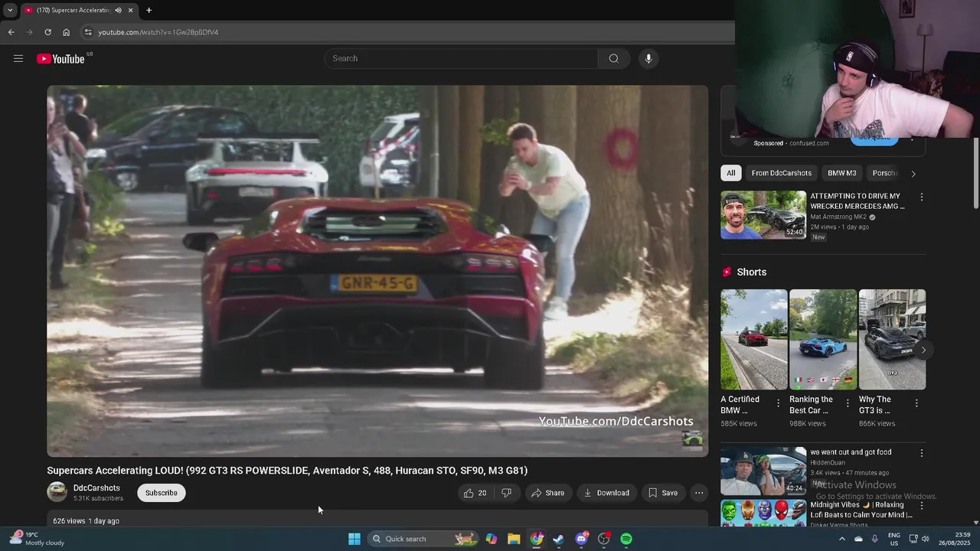Open the Certified BMW short

753,339
